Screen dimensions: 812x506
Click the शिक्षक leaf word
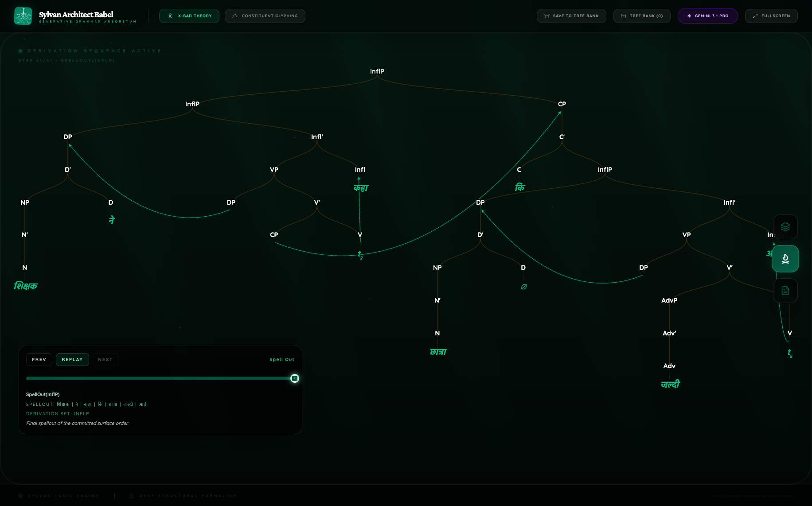pos(26,286)
